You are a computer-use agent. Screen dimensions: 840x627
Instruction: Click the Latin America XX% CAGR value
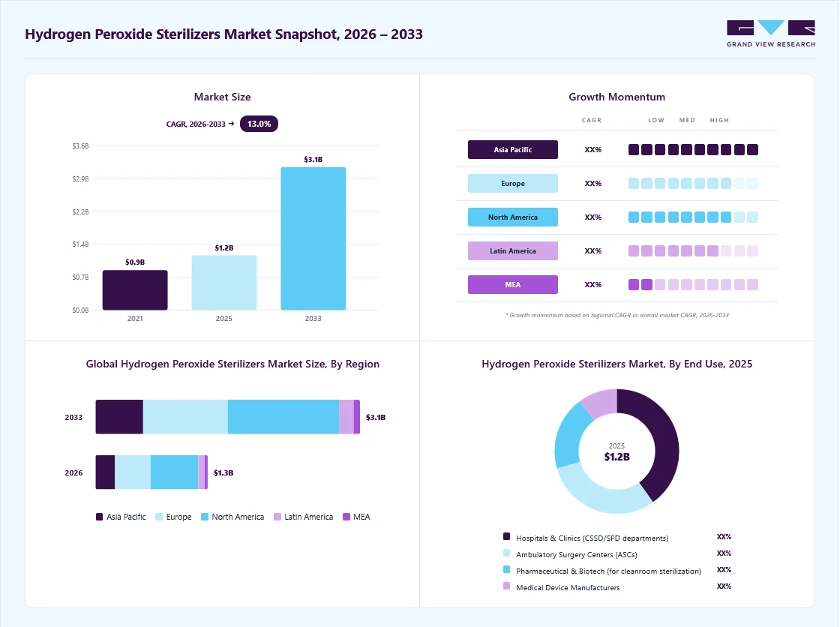[593, 250]
